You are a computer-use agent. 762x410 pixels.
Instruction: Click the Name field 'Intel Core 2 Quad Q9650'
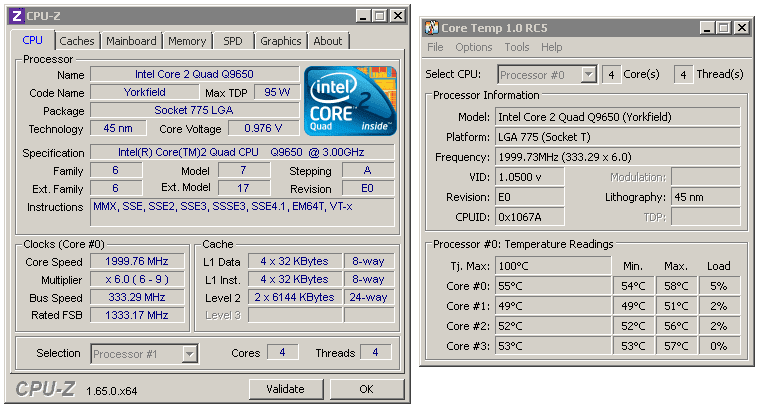(x=194, y=74)
